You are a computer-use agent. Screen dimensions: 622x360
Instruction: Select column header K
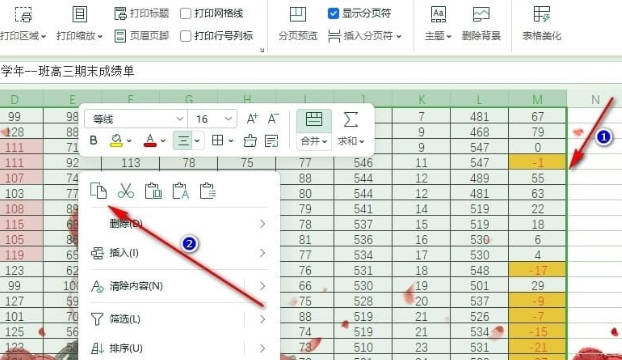click(421, 99)
